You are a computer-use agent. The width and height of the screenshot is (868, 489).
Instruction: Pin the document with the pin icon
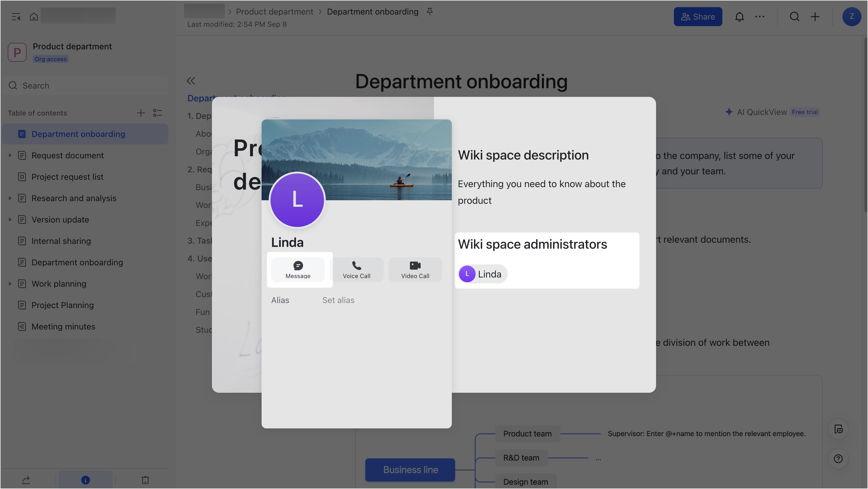click(430, 12)
